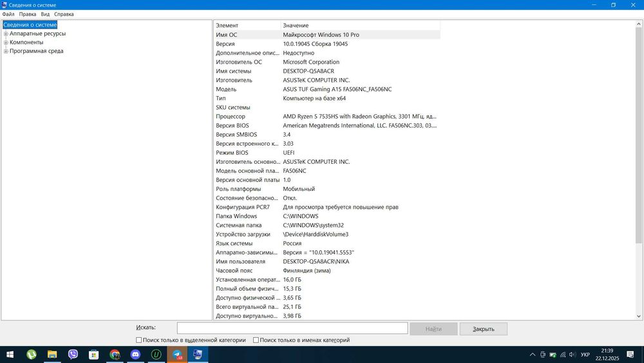
Task: Click the 16,0 ГБ installed memory value
Action: [x=292, y=280]
